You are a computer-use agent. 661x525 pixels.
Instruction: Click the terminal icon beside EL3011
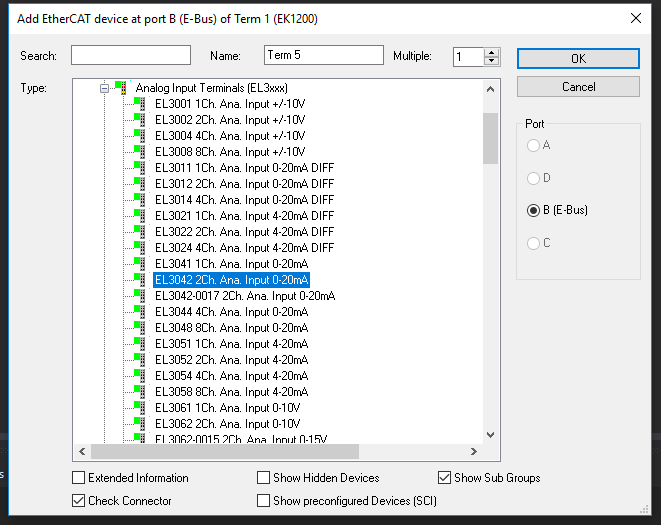(140, 167)
